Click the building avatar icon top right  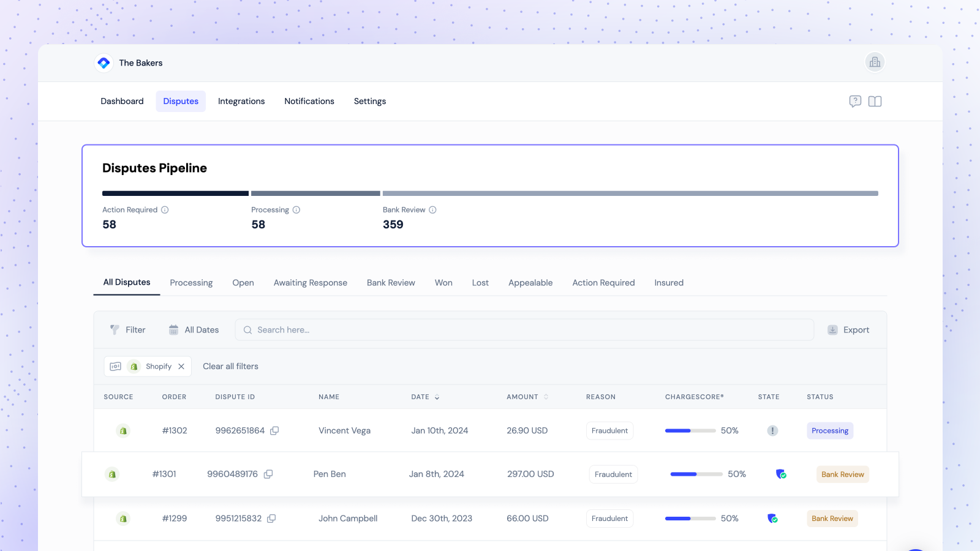coord(875,62)
